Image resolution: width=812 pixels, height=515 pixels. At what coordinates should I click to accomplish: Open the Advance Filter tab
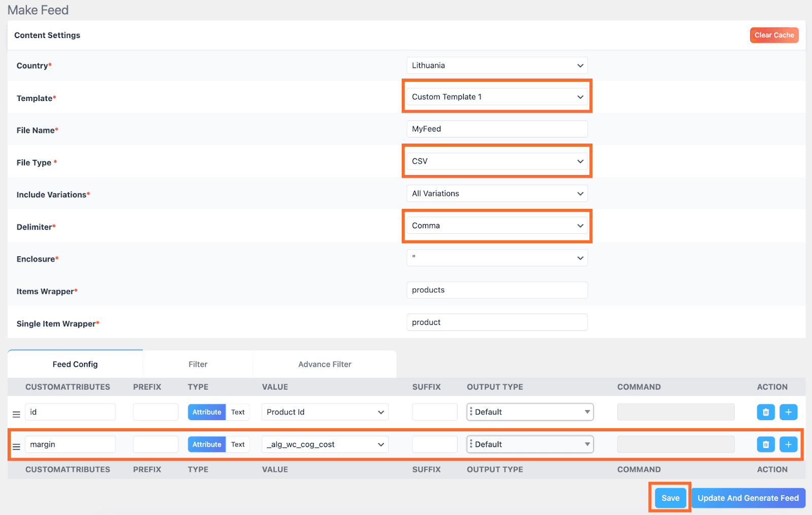[x=325, y=364]
